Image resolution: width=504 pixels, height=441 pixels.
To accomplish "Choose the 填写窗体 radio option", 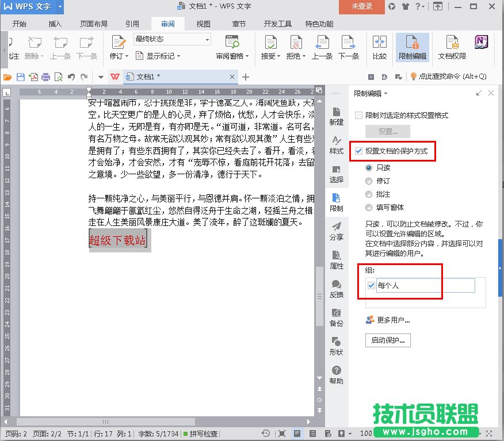I will click(369, 208).
